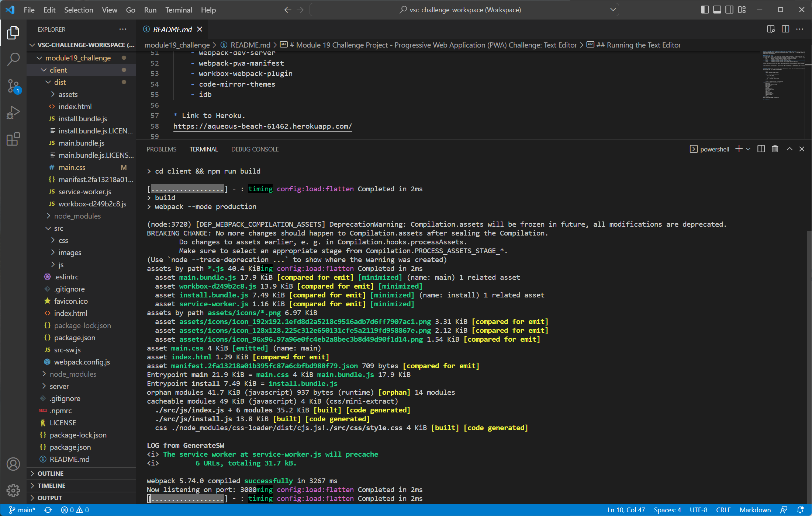Viewport: 812px width, 516px height.
Task: Click the Kill Terminal trash icon
Action: [x=775, y=149]
